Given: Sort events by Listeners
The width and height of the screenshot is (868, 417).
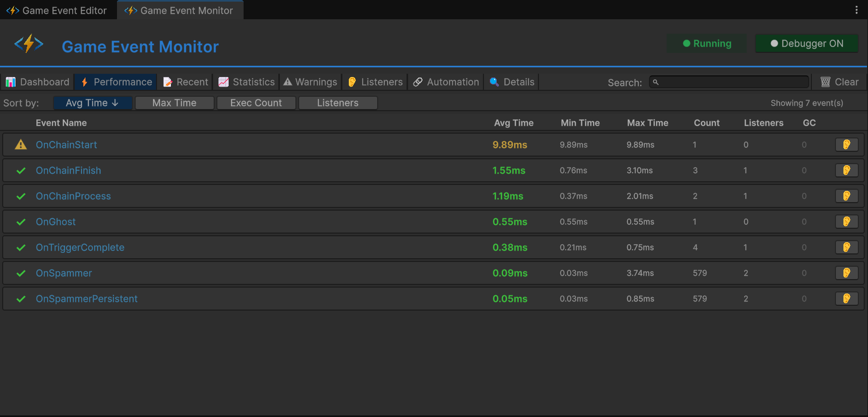Looking at the screenshot, I should point(338,103).
